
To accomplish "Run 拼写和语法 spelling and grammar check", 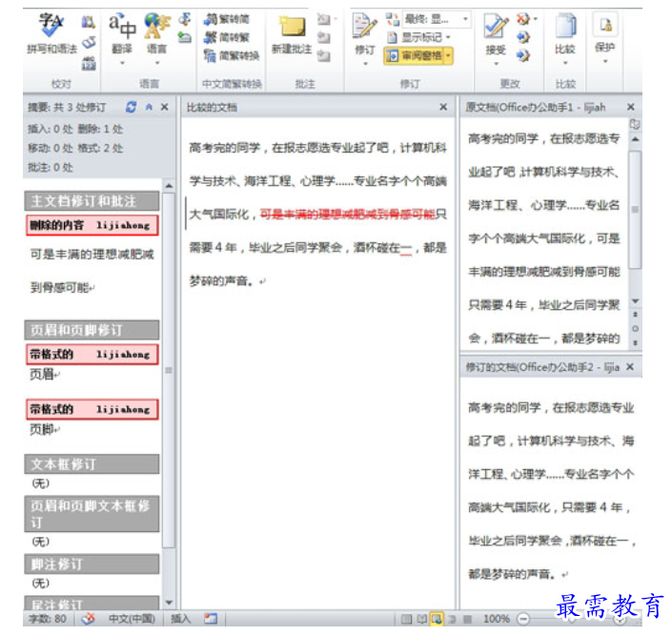I will [51, 34].
